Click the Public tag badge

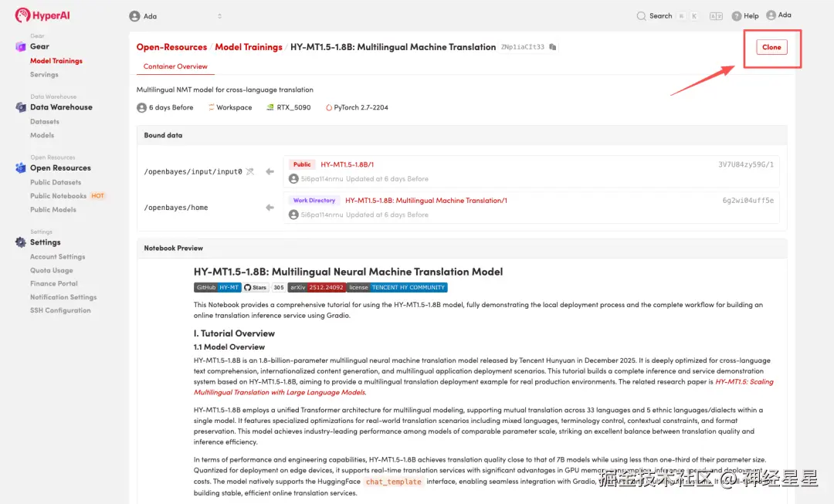point(302,164)
